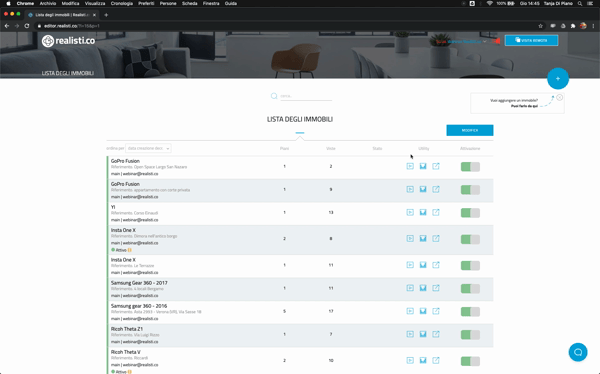Email GoPro Fusion Open Space Largo San Nazaro listing
Viewport: 600px width, 374px height.
[x=423, y=166]
